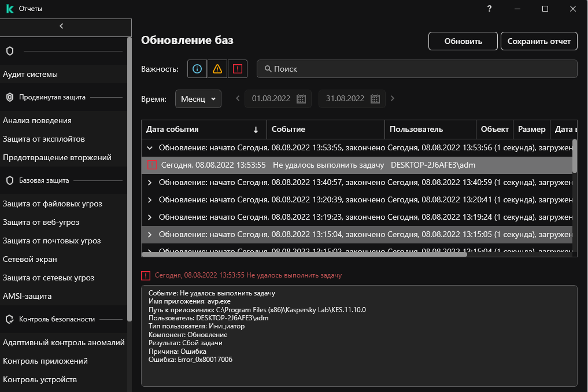The width and height of the screenshot is (588, 392).
Task: Go to previous time period arrow
Action: click(x=238, y=98)
